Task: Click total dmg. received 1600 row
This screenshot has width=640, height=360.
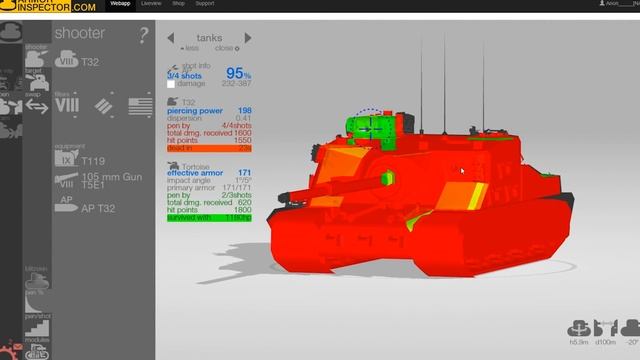Action: click(x=209, y=133)
